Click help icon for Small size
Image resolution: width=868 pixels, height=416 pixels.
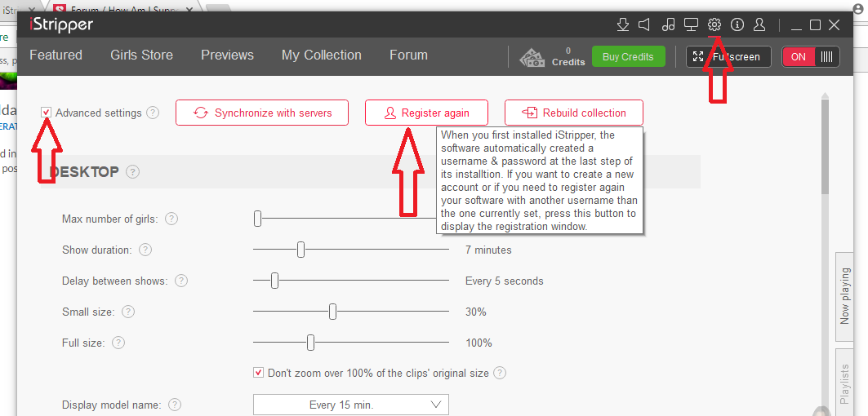coord(128,312)
